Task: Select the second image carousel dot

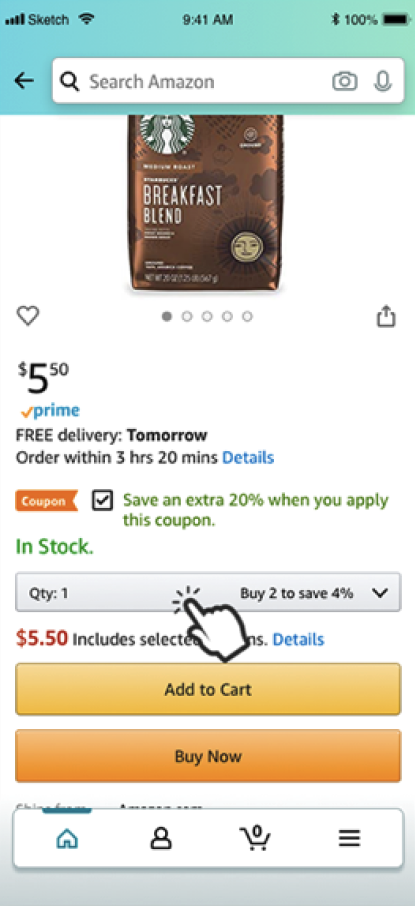Action: pyautogui.click(x=187, y=316)
